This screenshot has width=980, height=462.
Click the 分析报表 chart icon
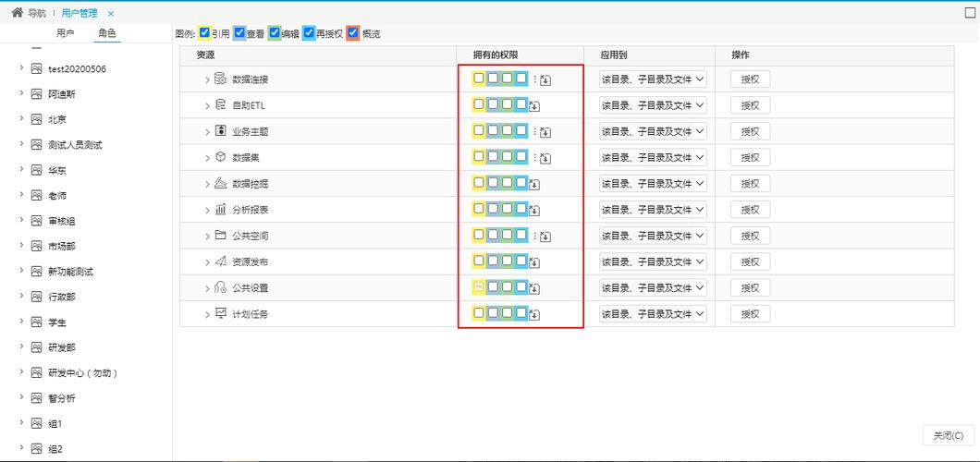point(220,210)
